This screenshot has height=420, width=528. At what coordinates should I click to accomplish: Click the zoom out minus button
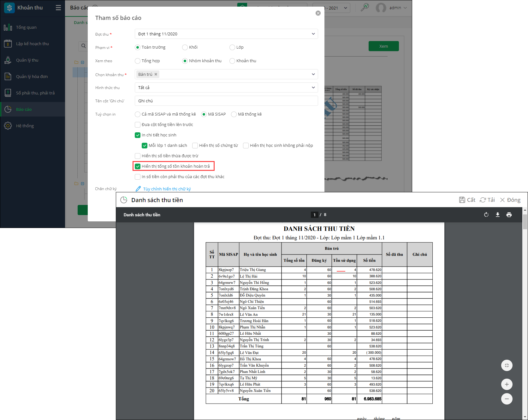point(507,399)
